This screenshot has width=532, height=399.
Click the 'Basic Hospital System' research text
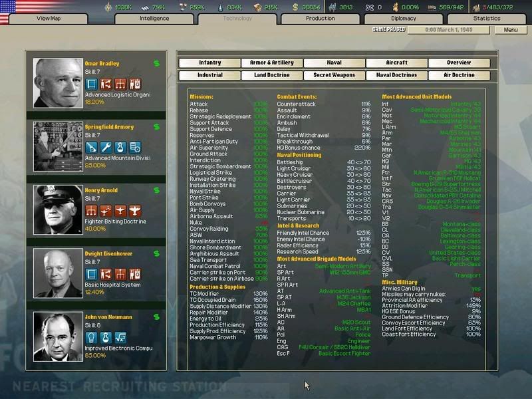click(x=112, y=285)
